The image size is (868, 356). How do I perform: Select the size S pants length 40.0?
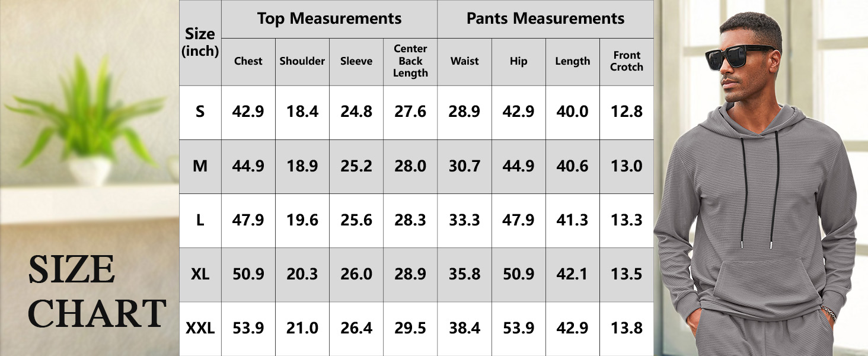(x=572, y=112)
